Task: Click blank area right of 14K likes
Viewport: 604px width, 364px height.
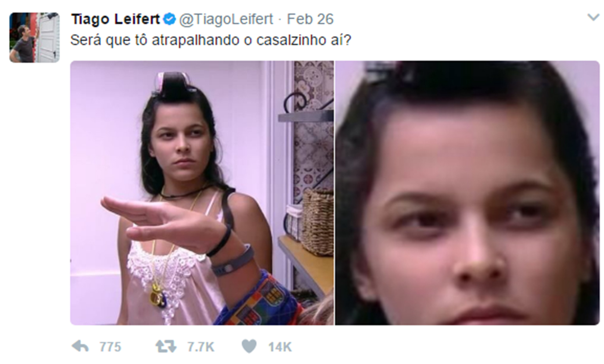Action: coord(439,347)
